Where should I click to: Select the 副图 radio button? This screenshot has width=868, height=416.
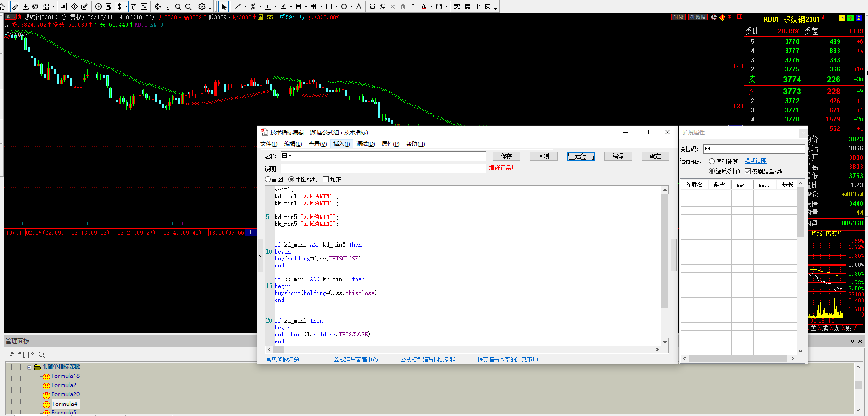tap(268, 179)
